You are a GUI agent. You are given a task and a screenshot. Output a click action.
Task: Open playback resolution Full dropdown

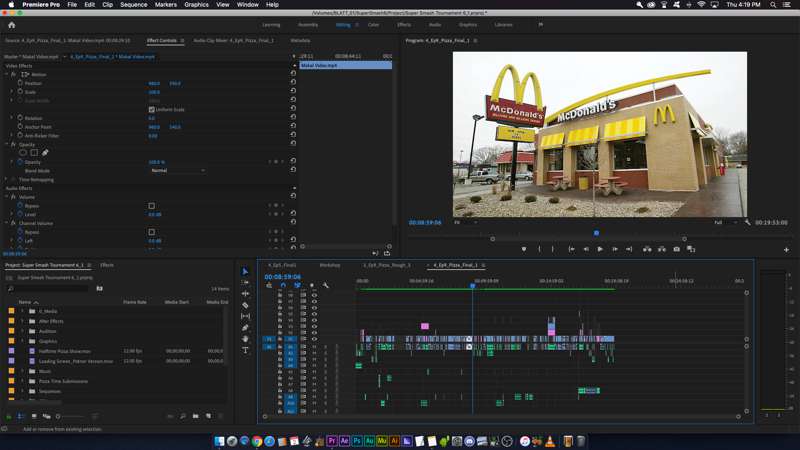726,222
